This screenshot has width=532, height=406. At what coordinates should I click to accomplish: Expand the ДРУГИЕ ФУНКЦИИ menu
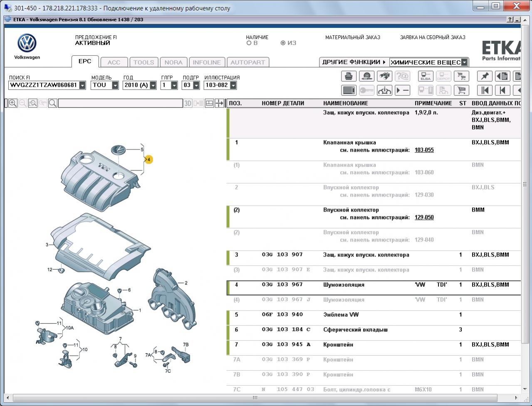pyautogui.click(x=354, y=62)
